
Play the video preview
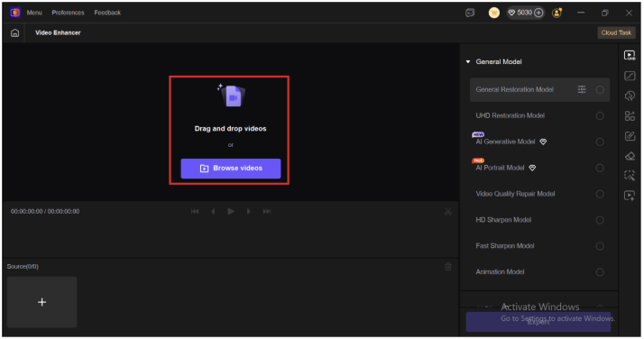[x=231, y=211]
